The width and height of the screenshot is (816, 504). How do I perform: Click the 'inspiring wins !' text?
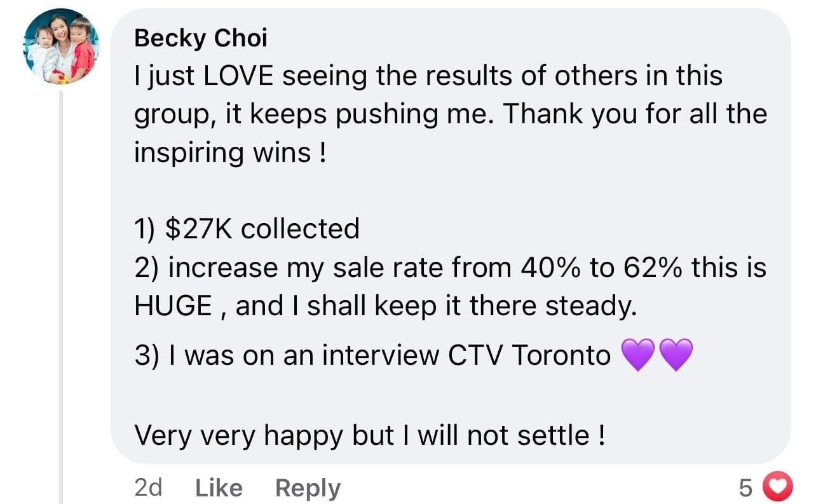[x=229, y=154]
